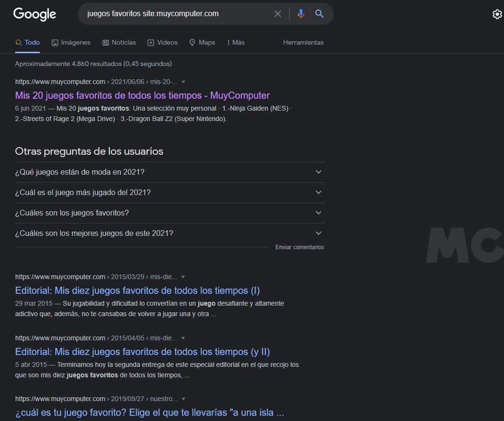504x421 pixels.
Task: Open "Mis 20 juegos favoritos" result
Action: 142,95
